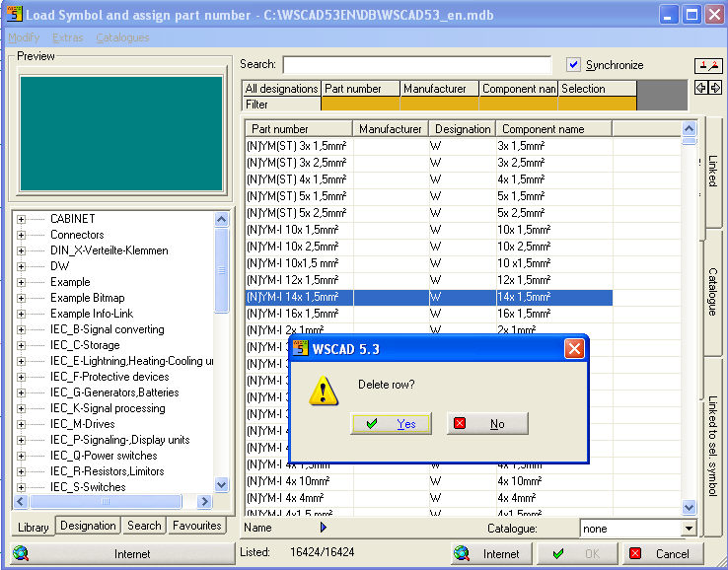Open the Linked to sel. symbol side tab
This screenshot has height=570, width=728.
click(x=713, y=446)
